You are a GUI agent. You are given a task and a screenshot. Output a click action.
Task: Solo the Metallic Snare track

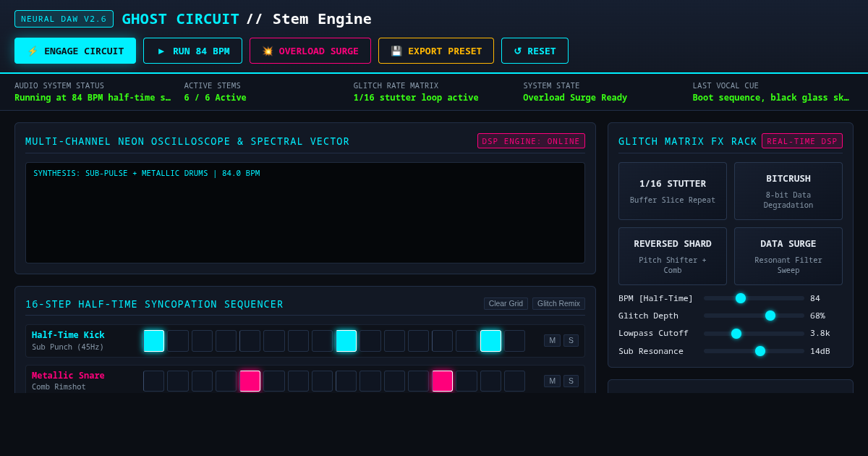[571, 381]
